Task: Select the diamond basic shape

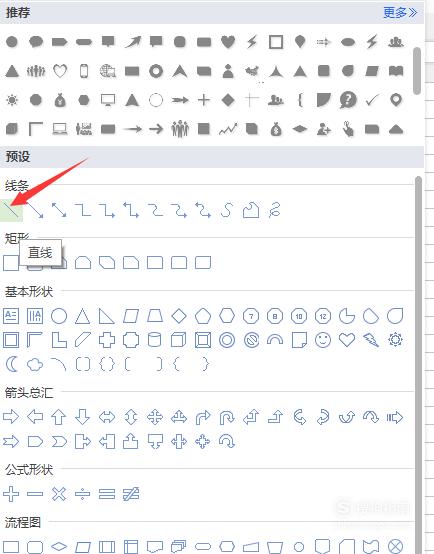Action: click(x=179, y=316)
